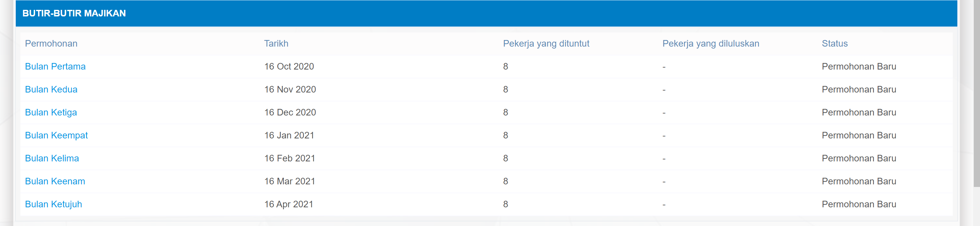
Task: Click the Permohonan Baru status for Bulan Ketujuh
Action: (859, 204)
